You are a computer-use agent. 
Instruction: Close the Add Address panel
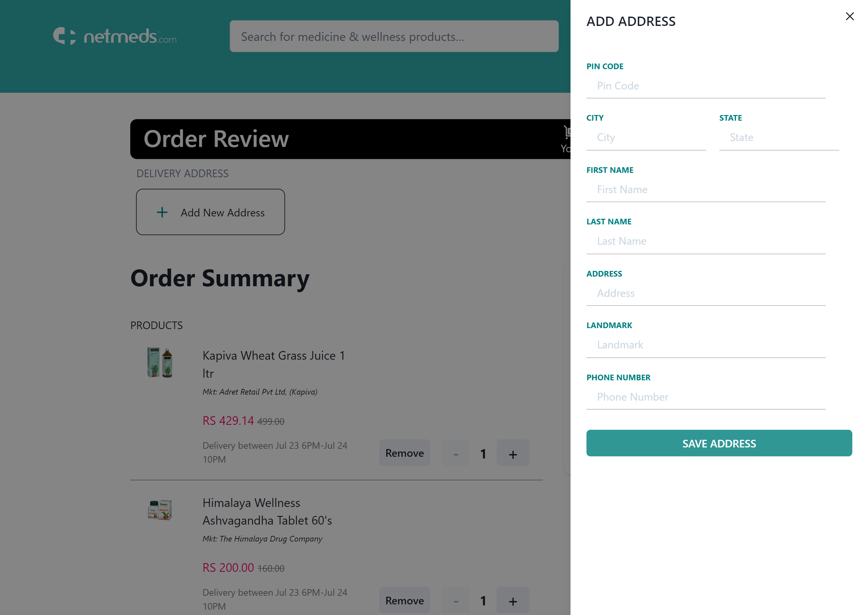[850, 16]
